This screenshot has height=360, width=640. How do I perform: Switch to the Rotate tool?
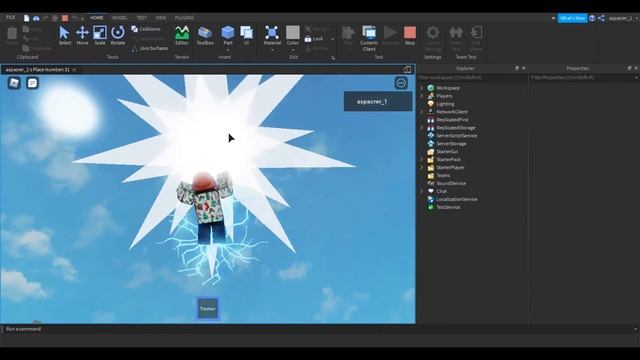118,35
